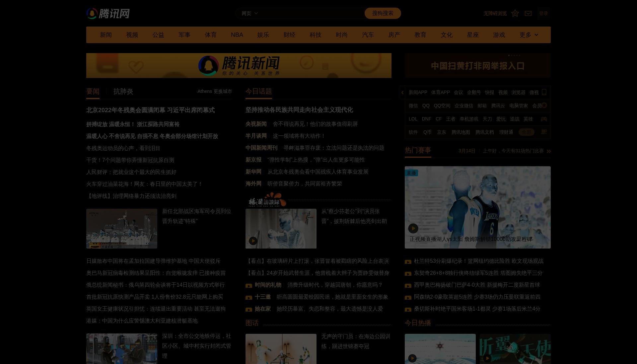Open the 游戏 navigation item
This screenshot has height=364, width=637.
point(499,35)
